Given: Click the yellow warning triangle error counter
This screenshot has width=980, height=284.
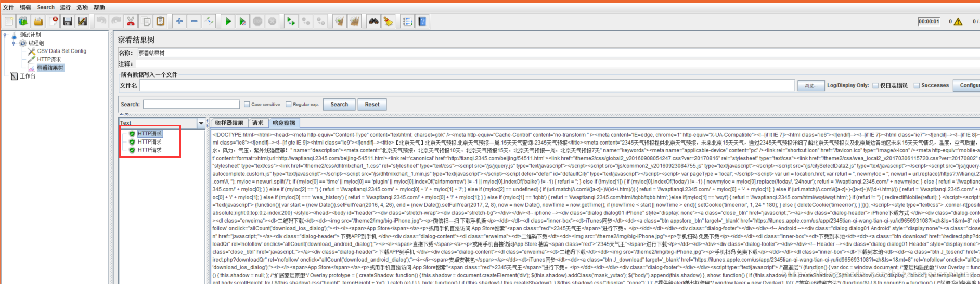Looking at the screenshot, I should point(958,22).
